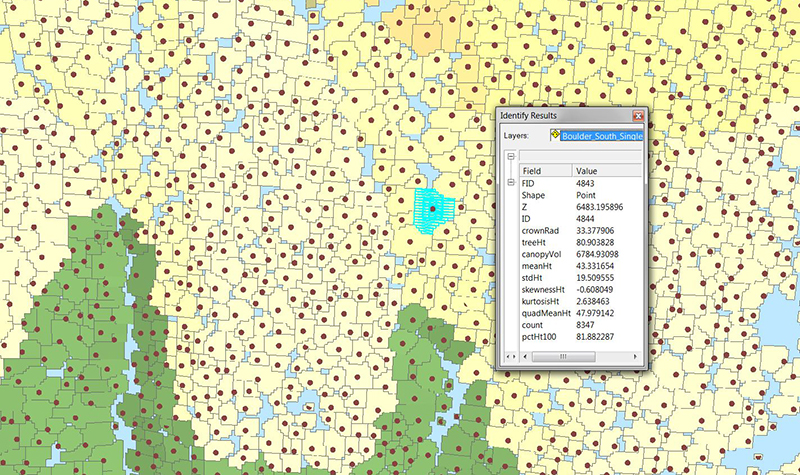Click the point layer icon beside Boulder_South_Single
The height and width of the screenshot is (475, 800).
pyautogui.click(x=555, y=135)
